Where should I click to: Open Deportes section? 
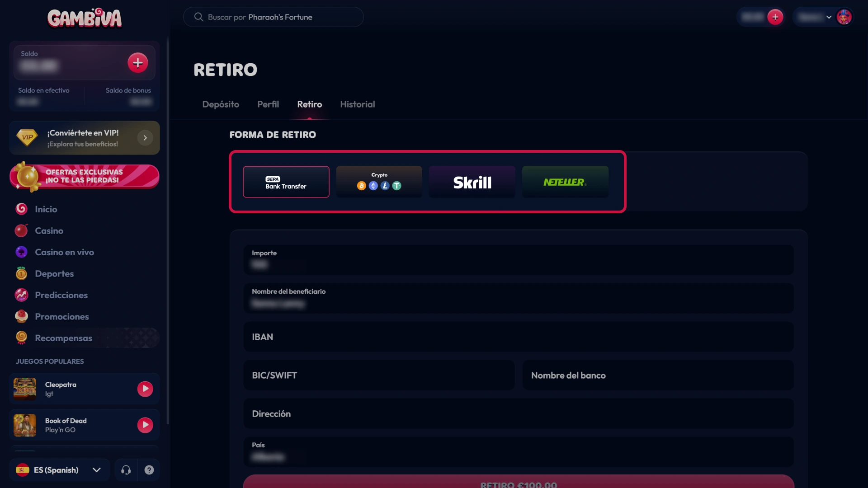click(54, 274)
